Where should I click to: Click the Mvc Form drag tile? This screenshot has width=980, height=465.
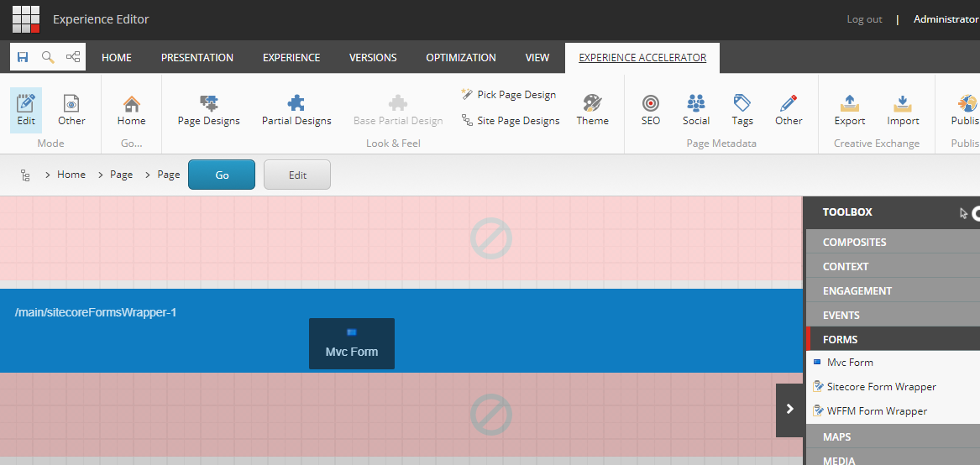[352, 344]
